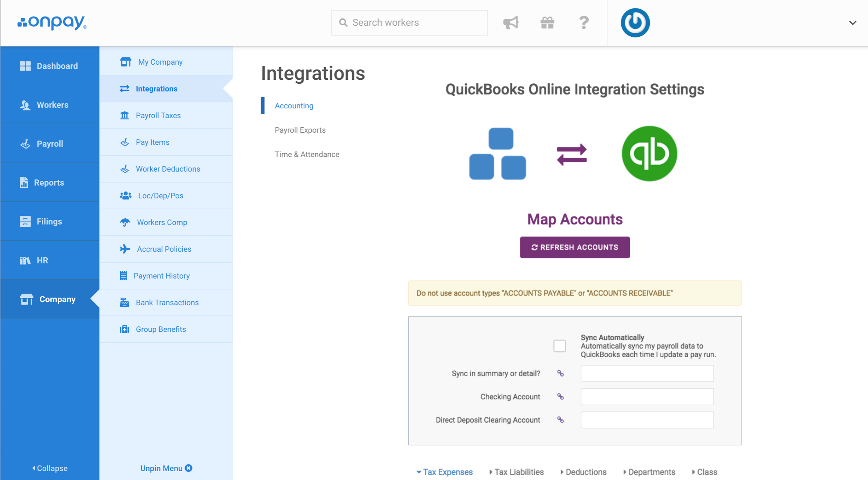Click the Loc/Dep/Pos people icon
The width and height of the screenshot is (868, 480).
(x=126, y=196)
